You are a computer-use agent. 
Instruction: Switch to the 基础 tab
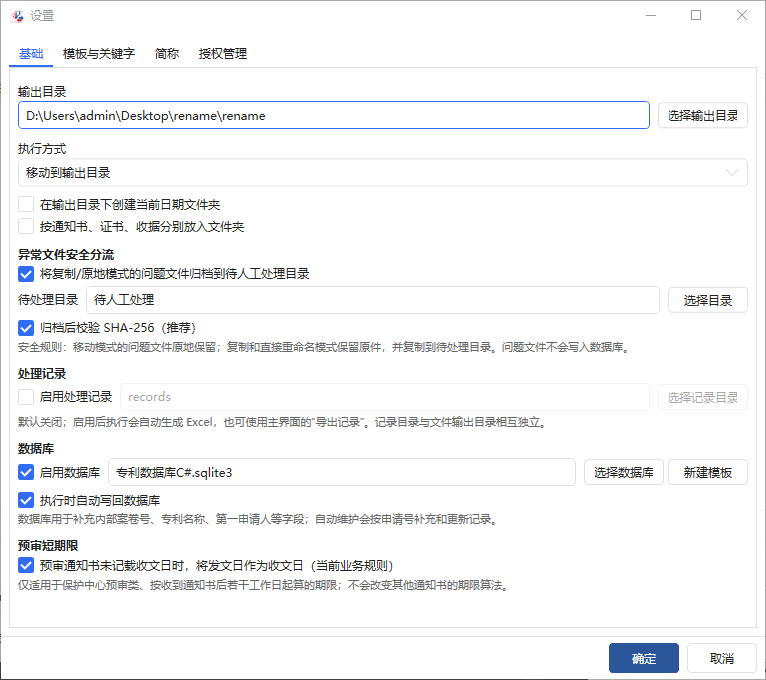click(x=31, y=54)
